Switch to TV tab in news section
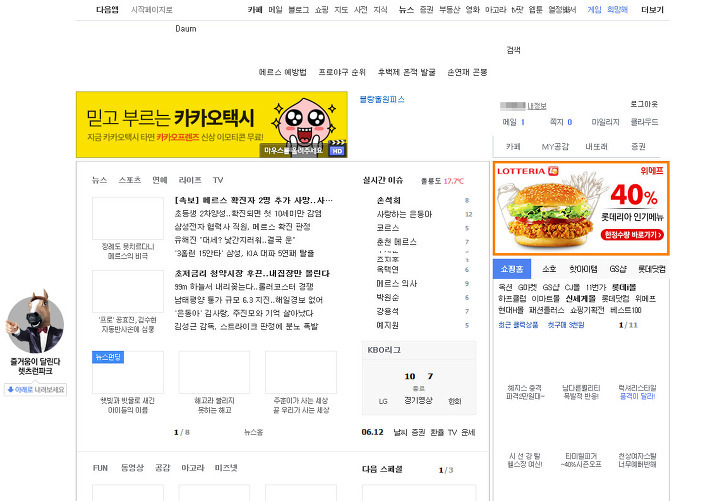The width and height of the screenshot is (710, 501). pyautogui.click(x=218, y=180)
